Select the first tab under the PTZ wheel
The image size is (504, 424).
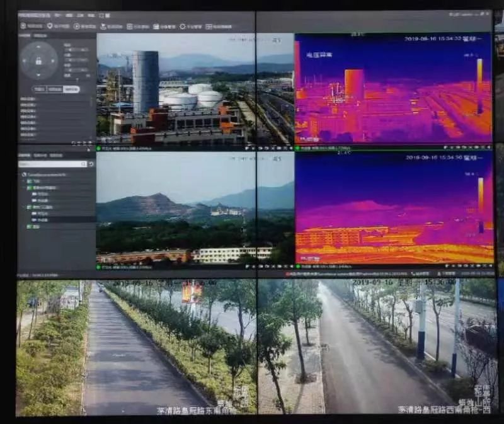click(x=39, y=89)
